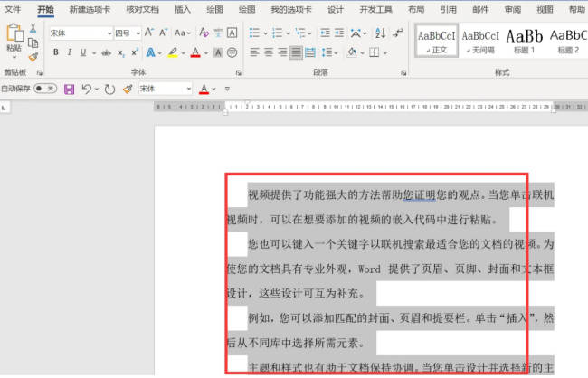Apply character shading icon
Screen dimensions: 588x378
point(218,52)
